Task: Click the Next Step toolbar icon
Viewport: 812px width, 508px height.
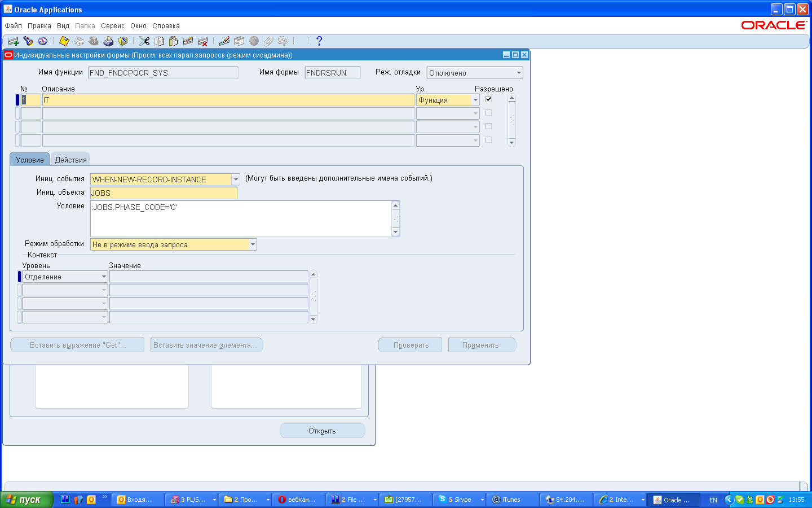Action: 79,41
